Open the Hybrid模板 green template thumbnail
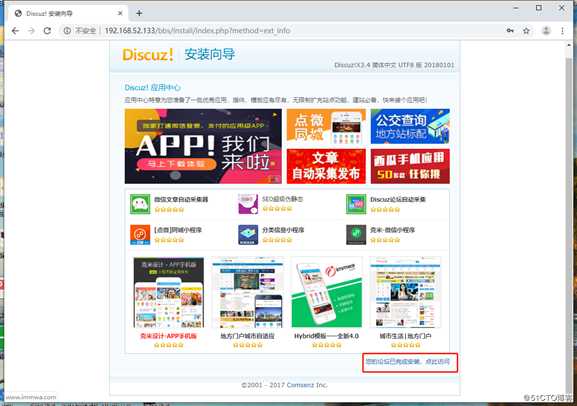The image size is (577, 406). (326, 293)
